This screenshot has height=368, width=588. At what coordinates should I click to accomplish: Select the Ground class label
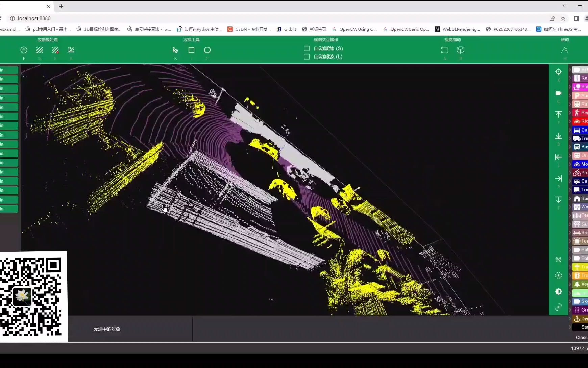click(580, 310)
